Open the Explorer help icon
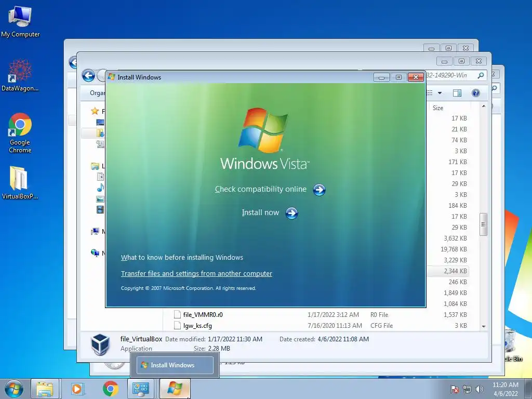This screenshot has height=399, width=532. coord(476,93)
